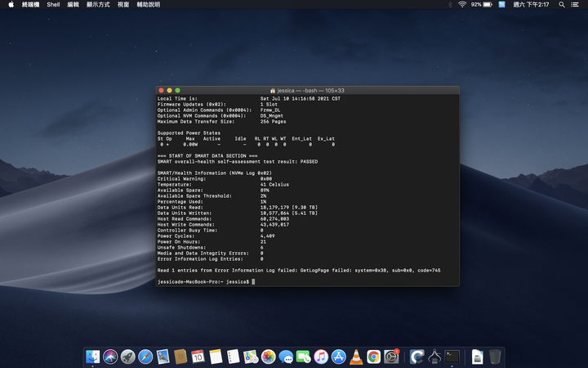The image size is (588, 368).
Task: Open Safari compass icon in dock
Action: 145,357
